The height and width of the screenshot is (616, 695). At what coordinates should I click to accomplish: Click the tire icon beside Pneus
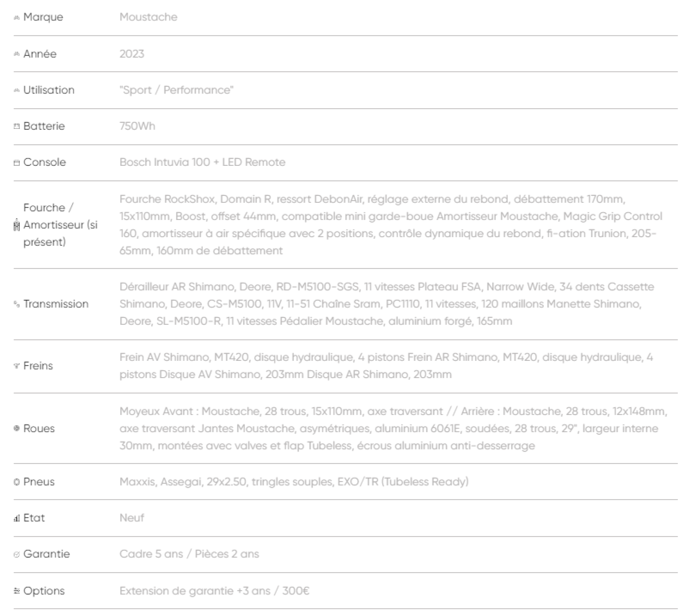[x=16, y=482]
